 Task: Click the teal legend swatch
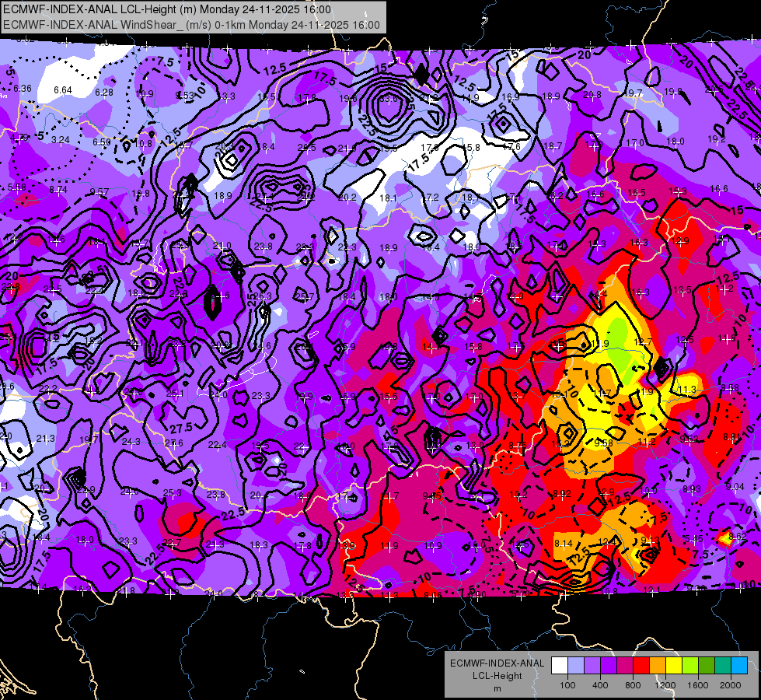(723, 666)
